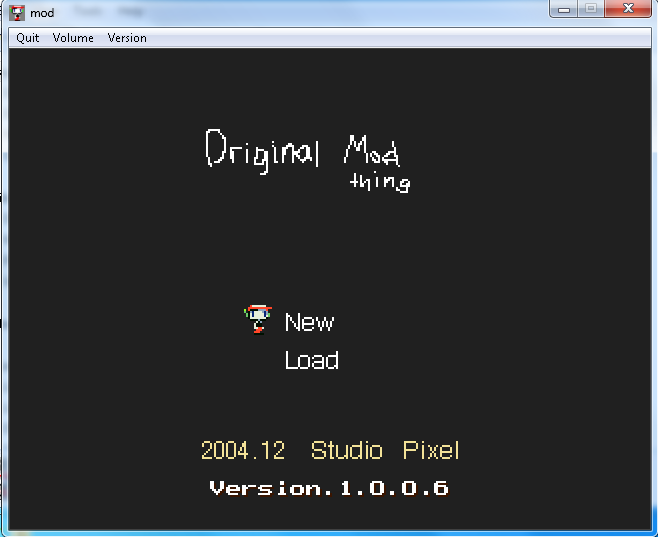Click the disabled maximize button
Image resolution: width=658 pixels, height=537 pixels.
[x=591, y=8]
